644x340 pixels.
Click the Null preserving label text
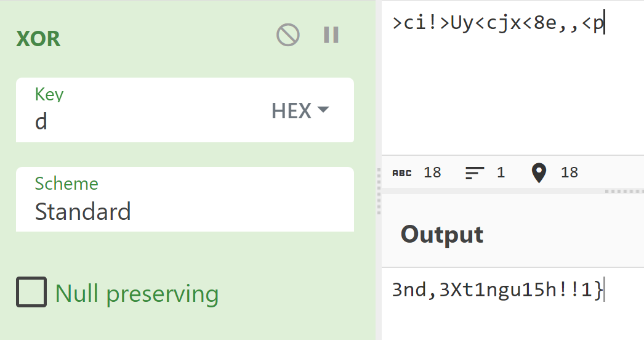(x=137, y=294)
